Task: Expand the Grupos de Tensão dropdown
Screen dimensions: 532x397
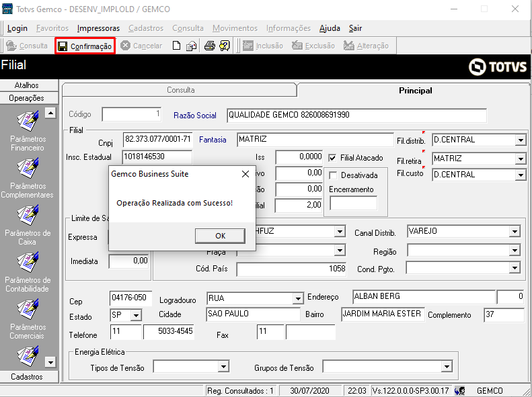Action: click(447, 367)
